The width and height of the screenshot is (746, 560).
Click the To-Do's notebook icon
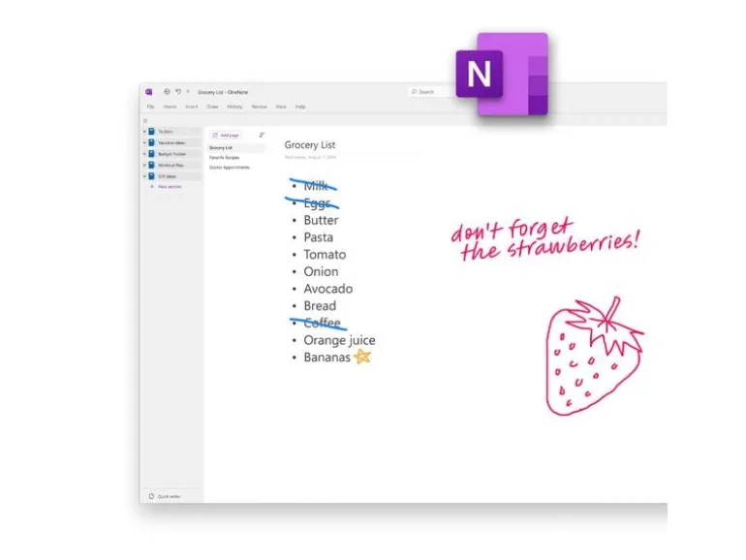tap(152, 132)
